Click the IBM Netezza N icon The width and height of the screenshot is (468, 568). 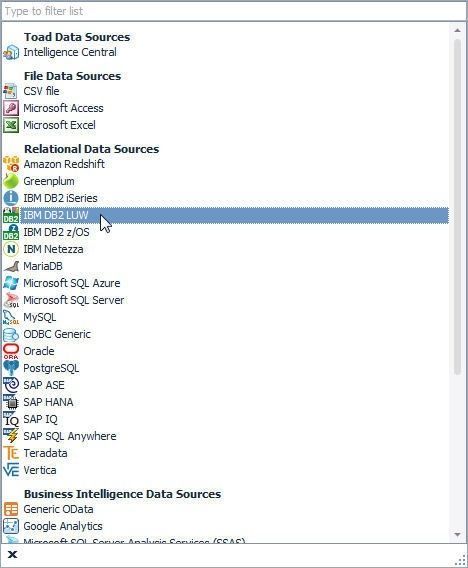tap(11, 249)
